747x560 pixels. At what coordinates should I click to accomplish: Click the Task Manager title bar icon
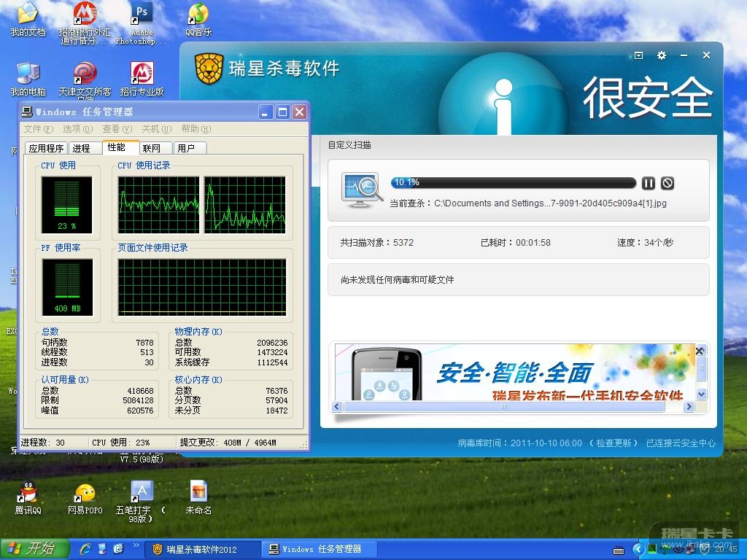(x=28, y=112)
